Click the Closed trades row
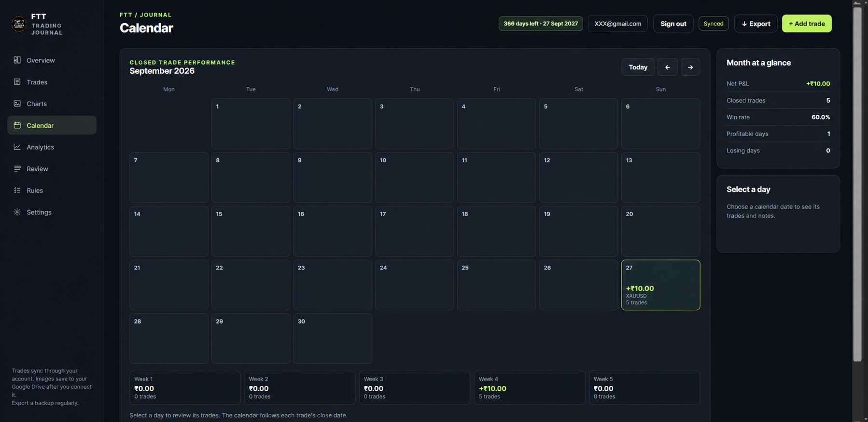Image resolution: width=868 pixels, height=422 pixels. click(778, 100)
